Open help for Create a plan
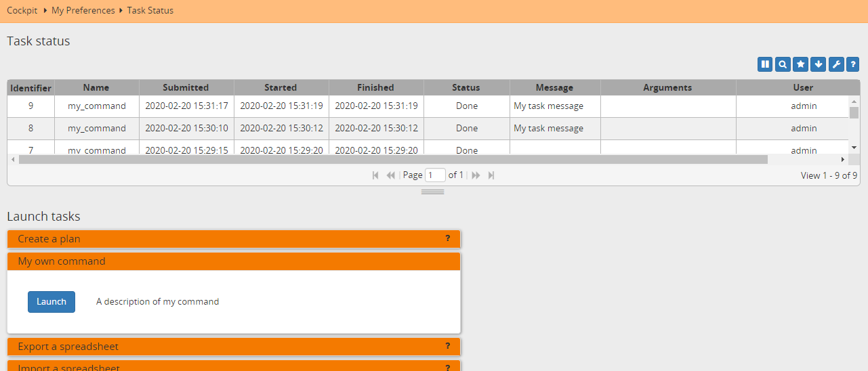The image size is (868, 371). (x=447, y=238)
